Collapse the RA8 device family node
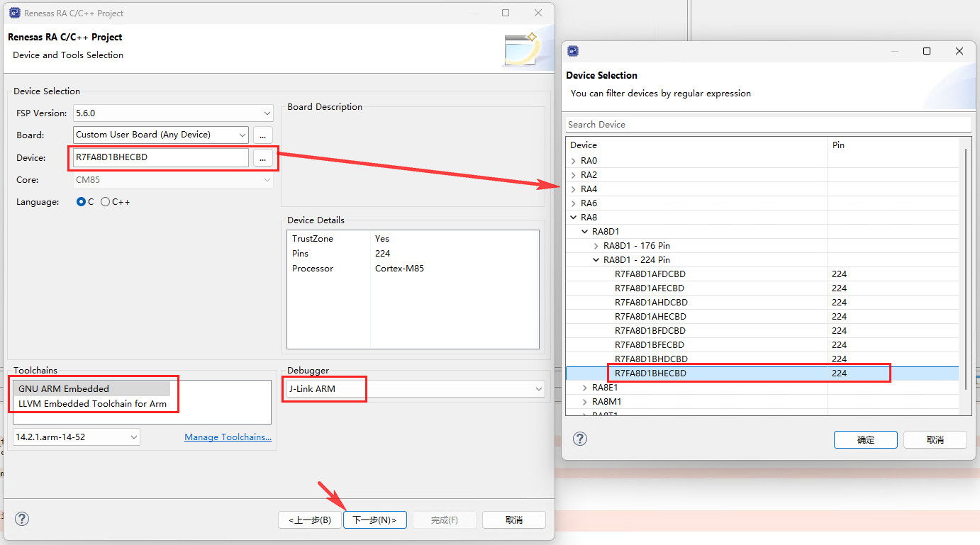The width and height of the screenshot is (980, 545). (573, 218)
